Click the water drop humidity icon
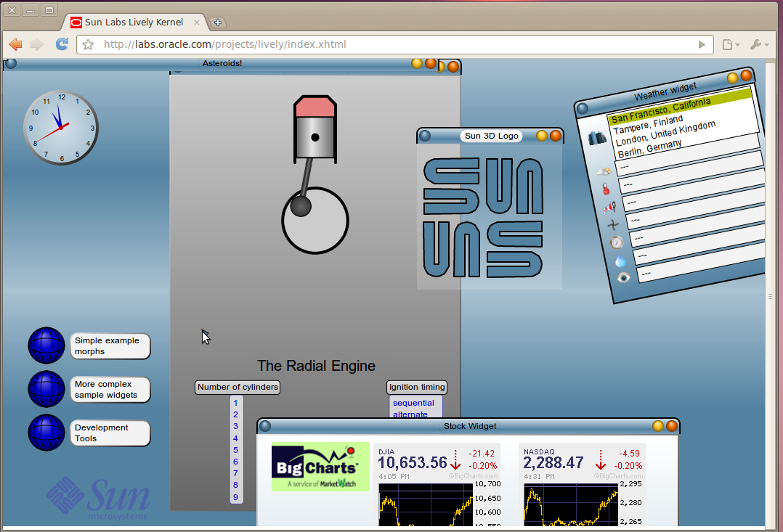Viewport: 783px width, 532px height. click(x=620, y=261)
